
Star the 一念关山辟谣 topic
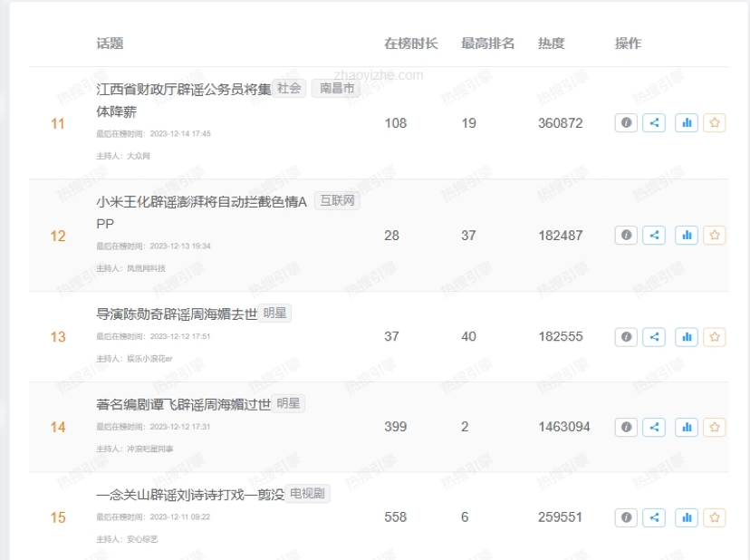point(715,517)
